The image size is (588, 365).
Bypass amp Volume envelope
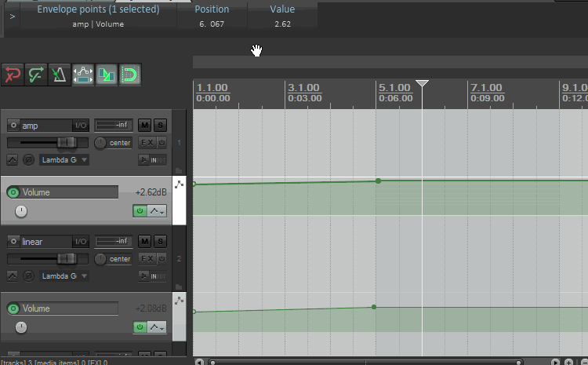140,211
